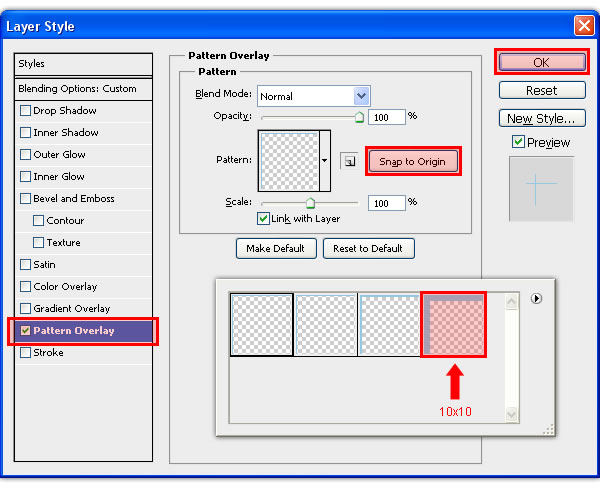This screenshot has height=490, width=600.
Task: Click the Make Default button
Action: click(276, 249)
